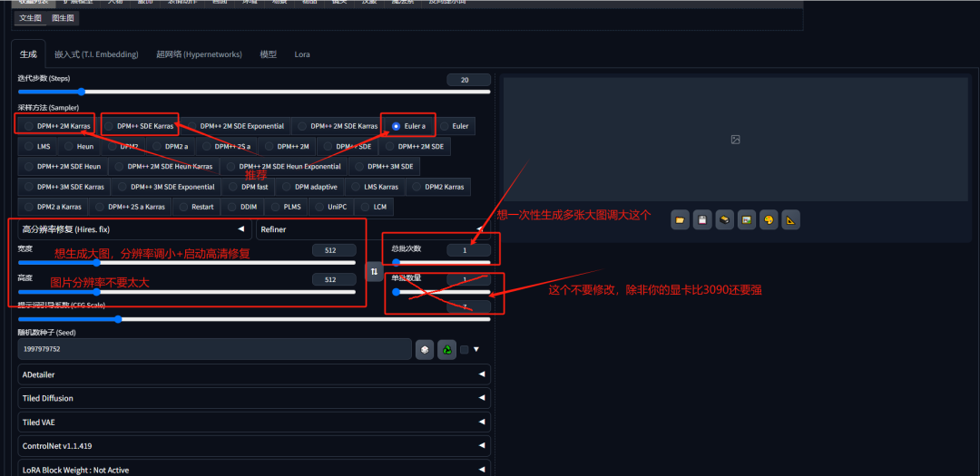The width and height of the screenshot is (980, 476).
Task: Select the Euler a sampler
Action: [x=408, y=126]
